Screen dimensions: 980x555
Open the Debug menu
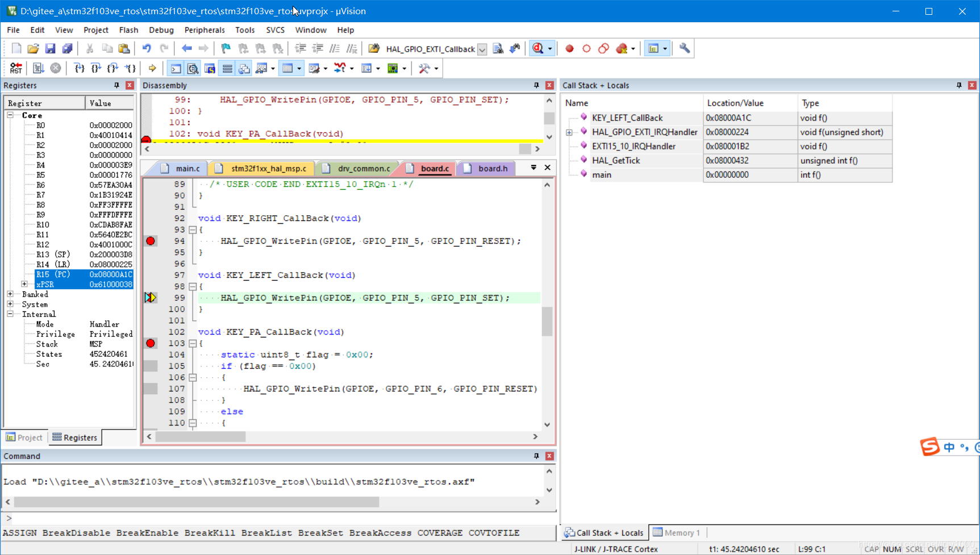[x=161, y=30]
